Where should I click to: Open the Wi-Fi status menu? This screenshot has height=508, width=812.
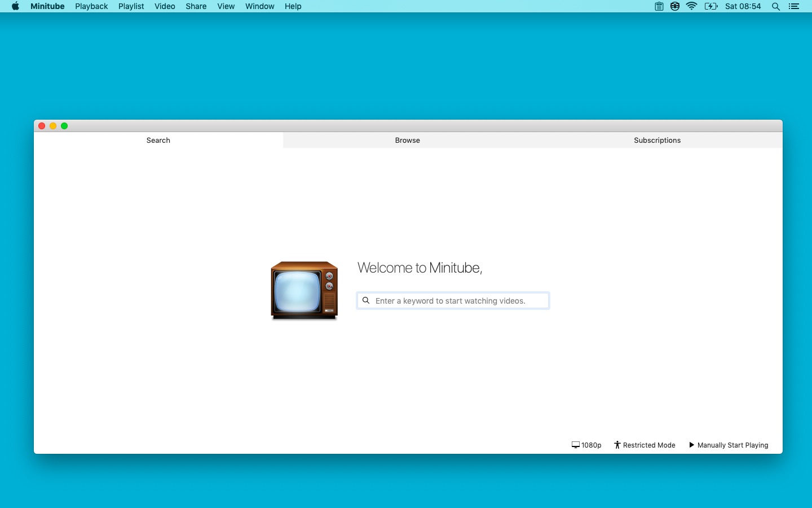pyautogui.click(x=692, y=6)
